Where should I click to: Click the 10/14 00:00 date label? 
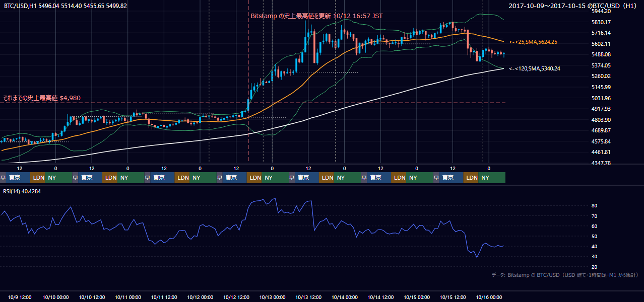[345, 297]
